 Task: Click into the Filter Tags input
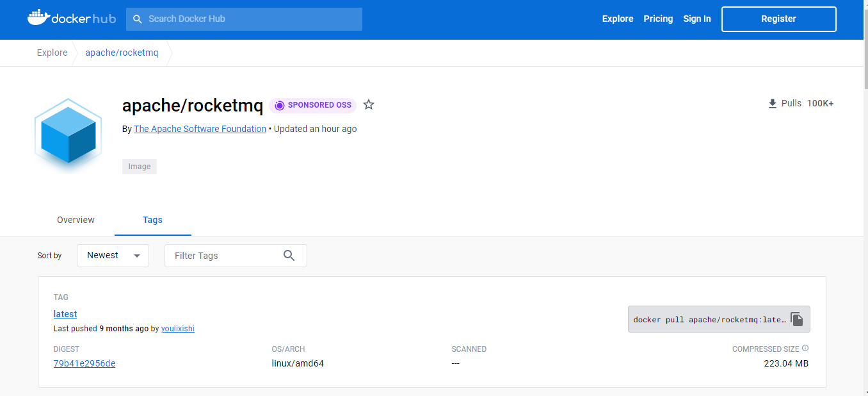[x=224, y=256]
